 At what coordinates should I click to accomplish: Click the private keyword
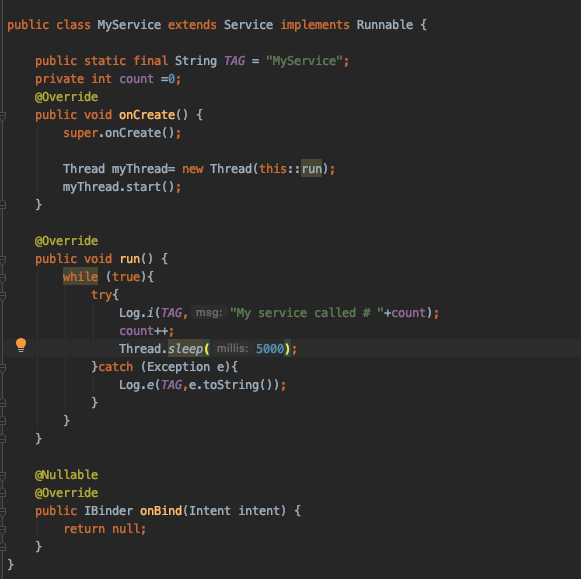click(60, 79)
